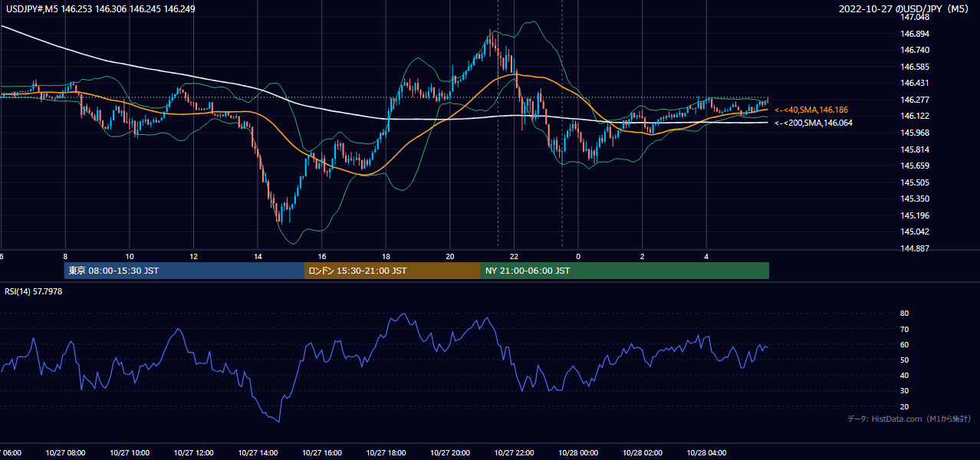980x460 pixels.
Task: Click hour label 8 under price chart
Action: pyautogui.click(x=65, y=256)
